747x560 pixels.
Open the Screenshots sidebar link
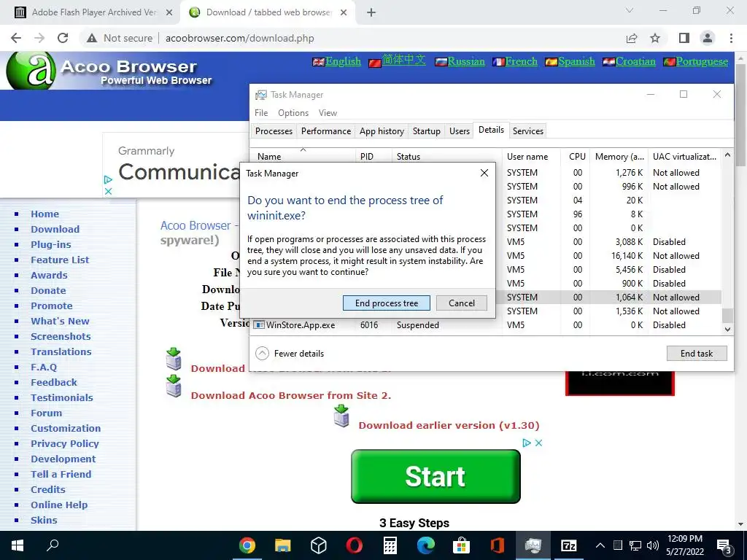tap(61, 336)
